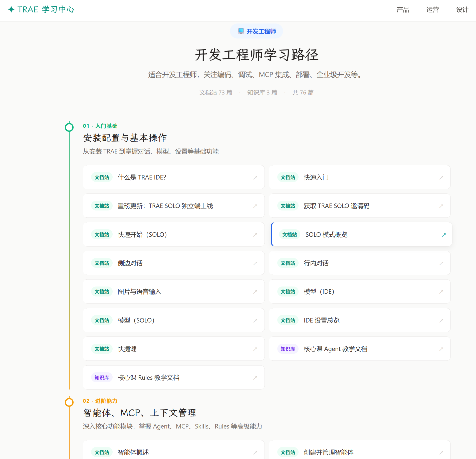
Task: Click arrow icon on 核心课 Rules 教学文档 card
Action: [255, 378]
